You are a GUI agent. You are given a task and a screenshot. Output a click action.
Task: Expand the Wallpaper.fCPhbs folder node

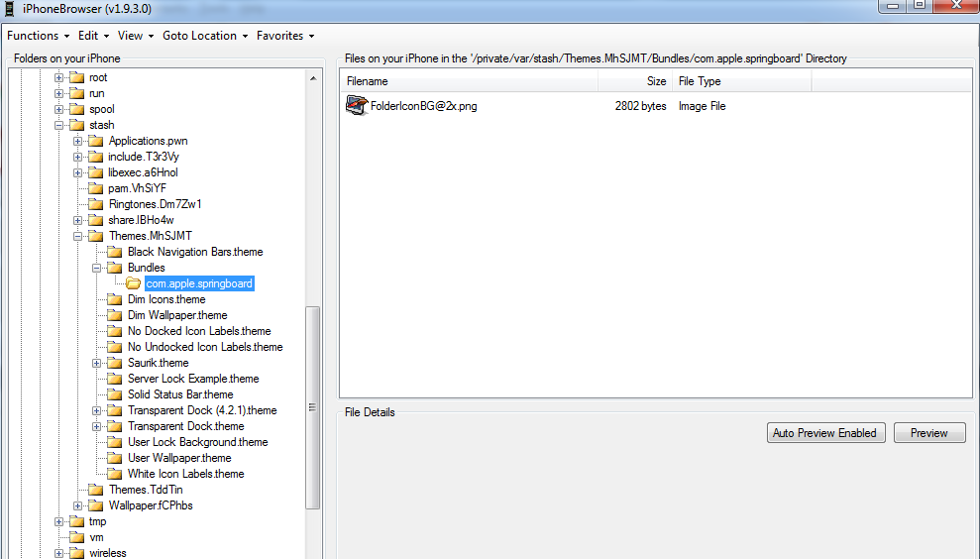click(x=77, y=505)
